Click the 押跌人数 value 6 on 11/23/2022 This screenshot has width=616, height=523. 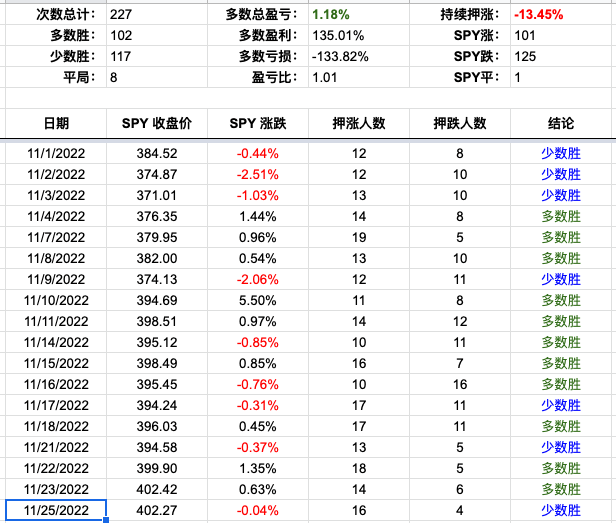tap(460, 490)
